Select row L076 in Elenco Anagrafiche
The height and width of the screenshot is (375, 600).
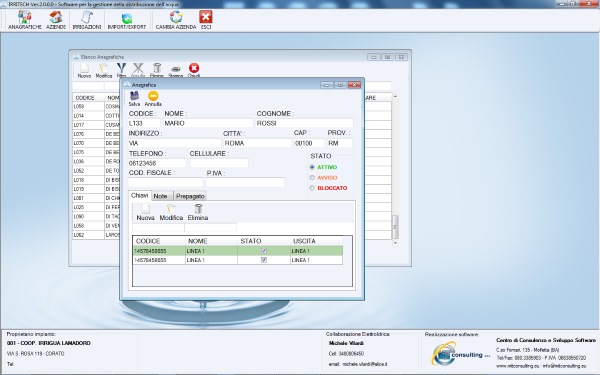(x=88, y=134)
